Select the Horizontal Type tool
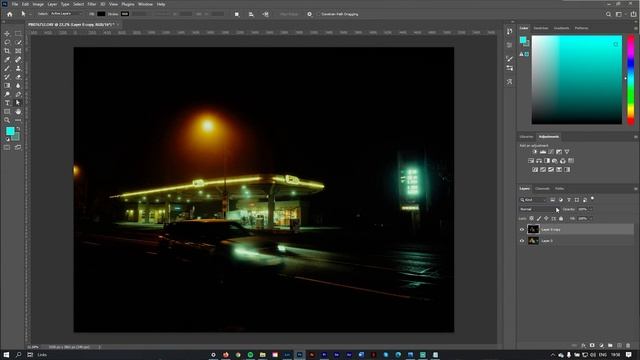This screenshot has height=360, width=640. click(7, 103)
